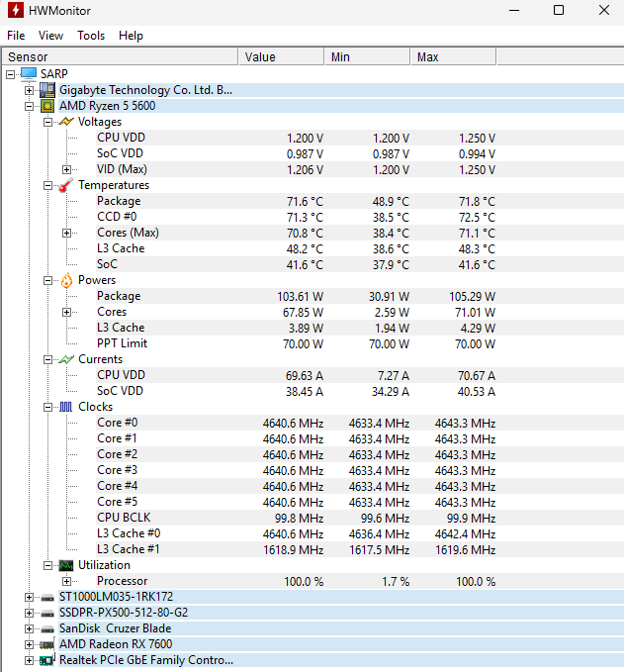
Task: Open the Help menu
Action: click(131, 36)
